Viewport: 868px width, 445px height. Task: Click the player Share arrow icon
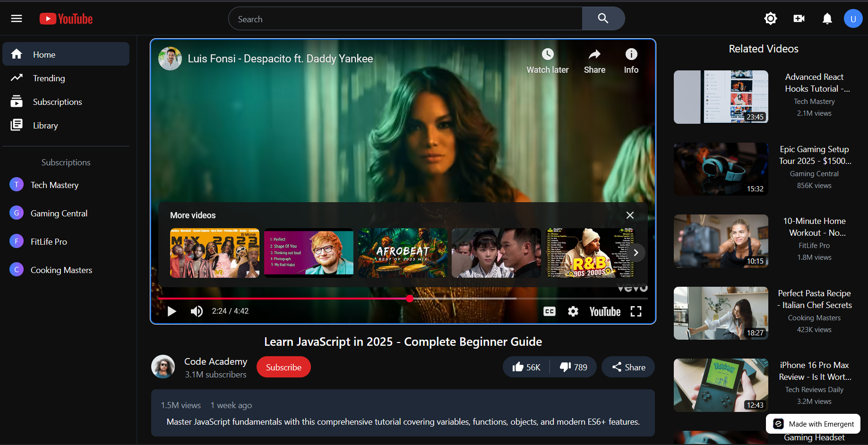(x=594, y=54)
